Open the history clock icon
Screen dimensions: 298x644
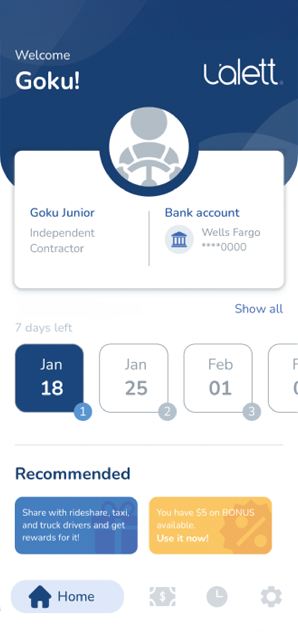(x=217, y=596)
